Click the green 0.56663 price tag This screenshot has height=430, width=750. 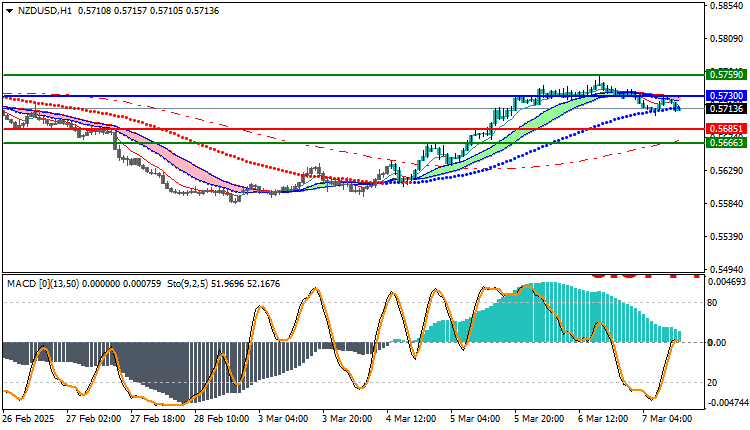tap(726, 143)
